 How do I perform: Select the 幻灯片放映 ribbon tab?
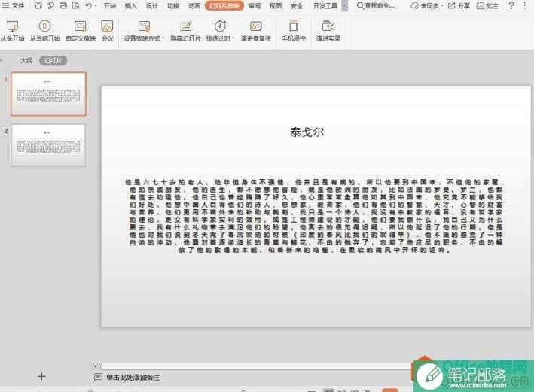[224, 6]
